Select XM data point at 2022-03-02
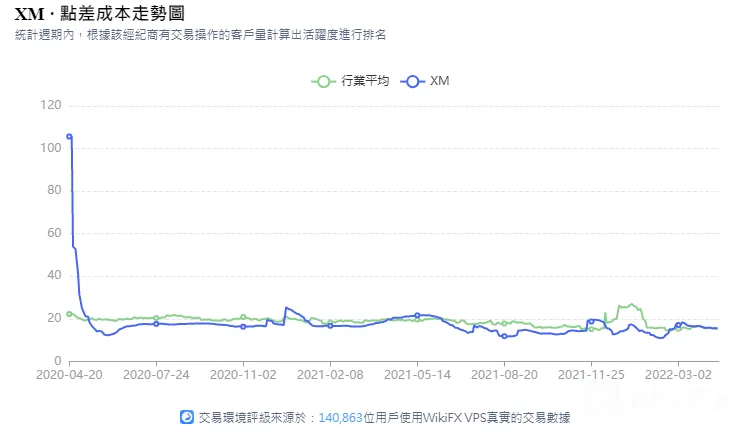The width and height of the screenshot is (742, 434). (x=678, y=325)
